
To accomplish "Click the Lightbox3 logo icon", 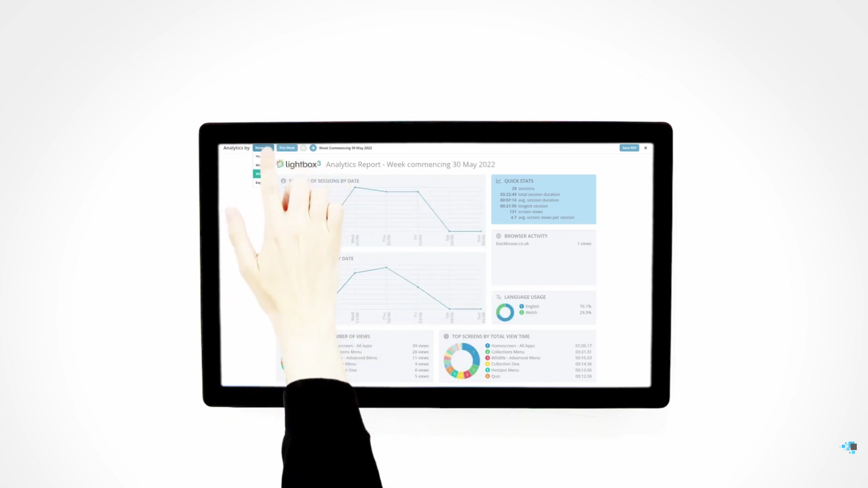I will pyautogui.click(x=280, y=164).
